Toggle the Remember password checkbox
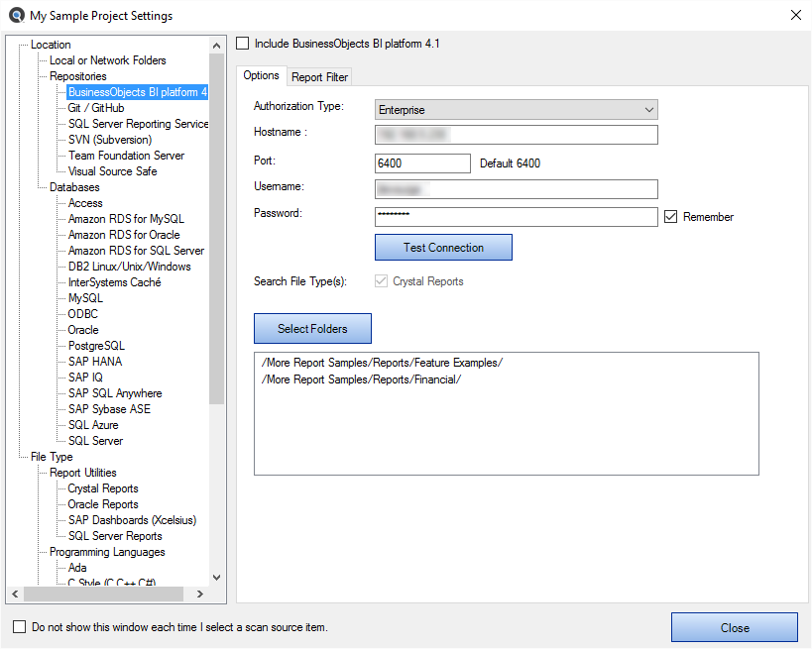 [670, 216]
